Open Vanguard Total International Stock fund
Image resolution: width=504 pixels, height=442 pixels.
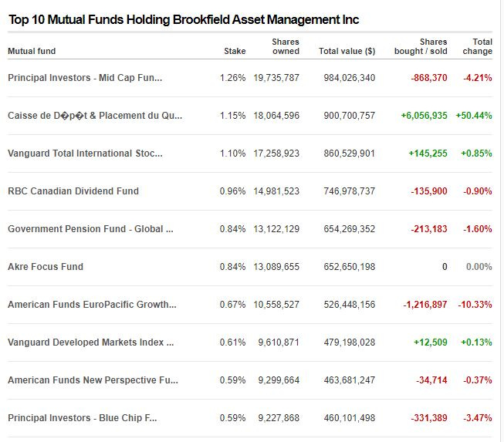pos(85,154)
